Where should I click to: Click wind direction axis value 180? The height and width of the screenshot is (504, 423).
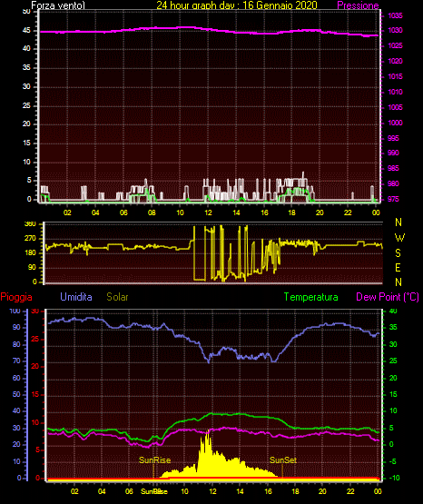click(30, 253)
